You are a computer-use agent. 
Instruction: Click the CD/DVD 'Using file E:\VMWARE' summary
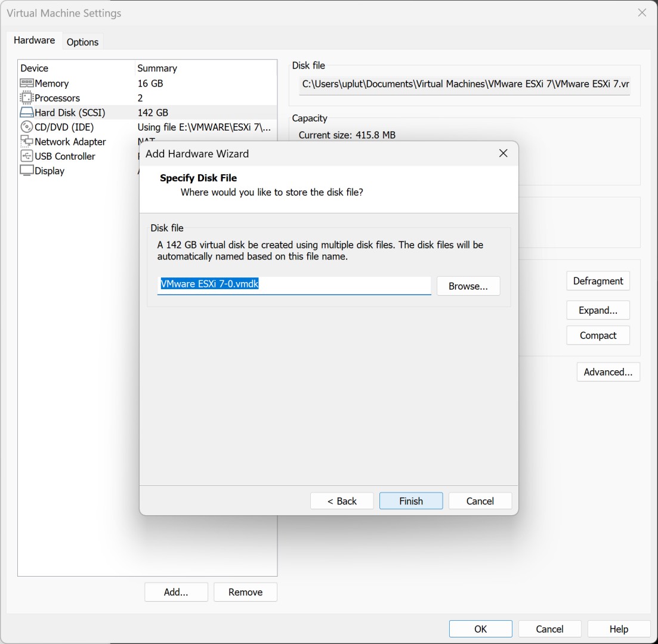coord(204,127)
